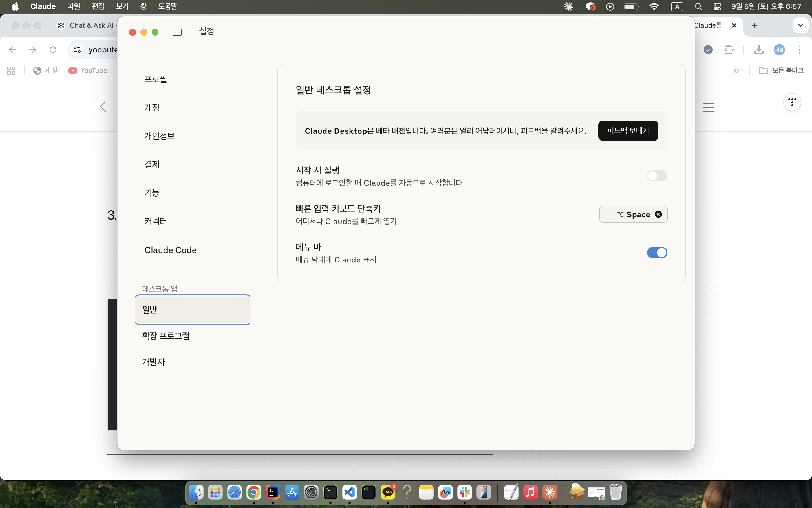
Task: Switch the keyboard input source indicator
Action: (677, 7)
